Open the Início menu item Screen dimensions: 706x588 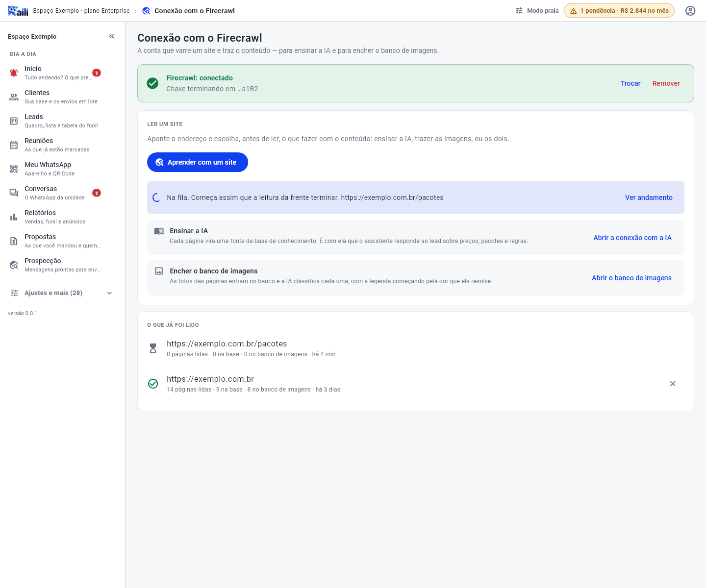point(62,73)
